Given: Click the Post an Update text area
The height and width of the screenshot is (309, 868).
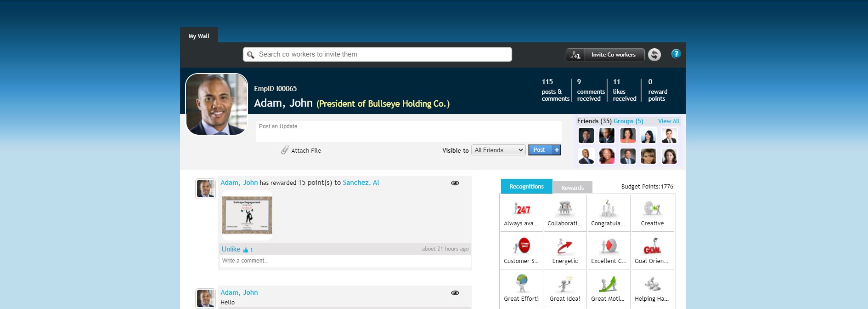Looking at the screenshot, I should pos(409,132).
